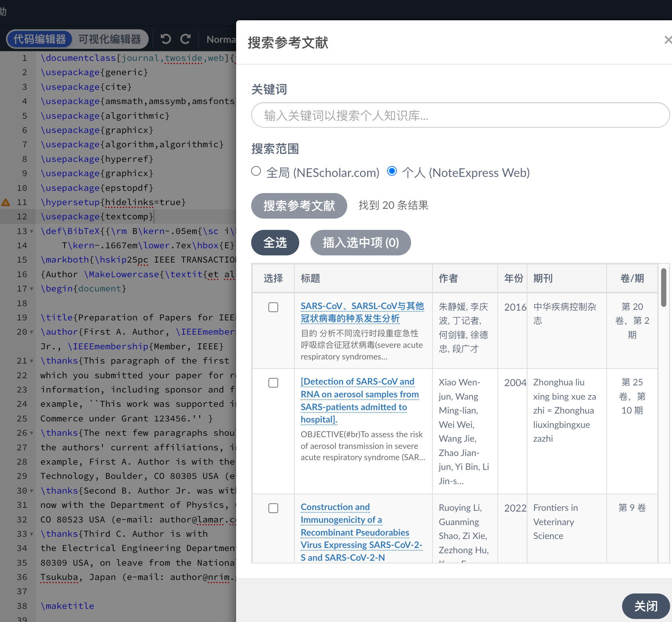Click the warning triangle on line 11
Screen dimensions: 672x622
pyautogui.click(x=6, y=202)
